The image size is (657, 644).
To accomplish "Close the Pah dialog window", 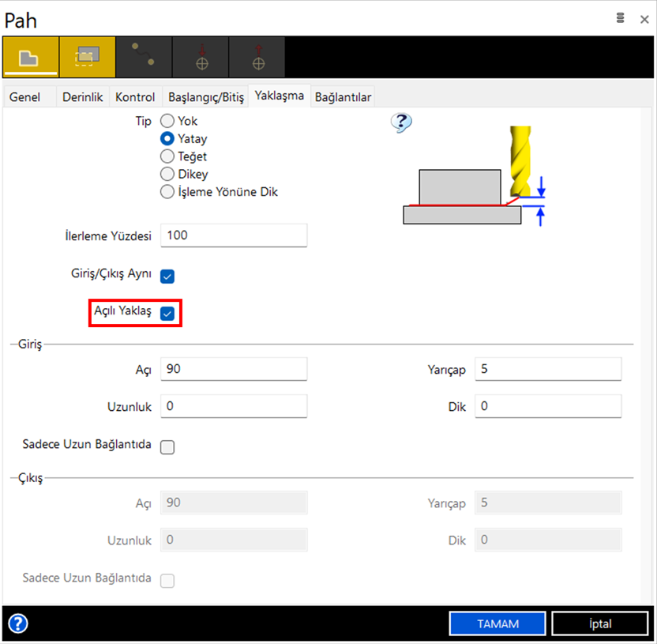I will pyautogui.click(x=644, y=19).
